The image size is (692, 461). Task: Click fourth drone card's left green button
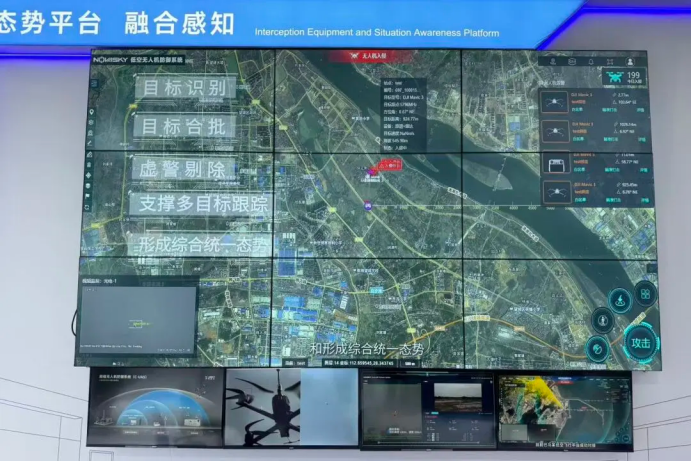pyautogui.click(x=580, y=200)
